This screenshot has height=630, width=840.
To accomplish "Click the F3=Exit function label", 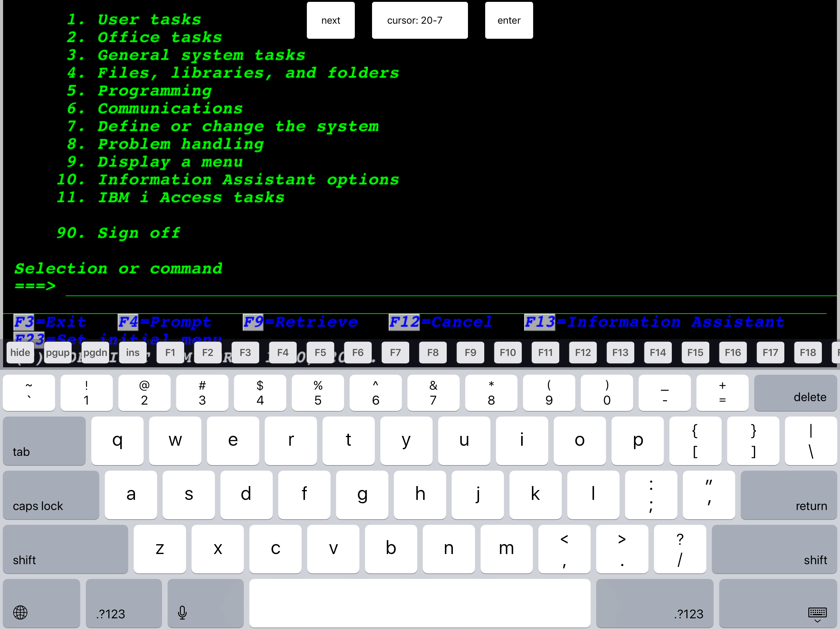I will click(50, 322).
